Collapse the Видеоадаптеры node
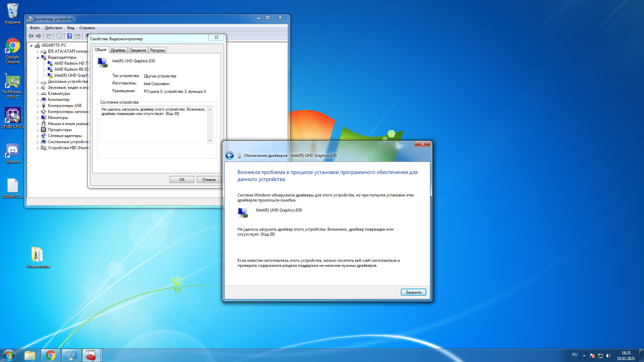The width and height of the screenshot is (644, 362). [x=38, y=58]
